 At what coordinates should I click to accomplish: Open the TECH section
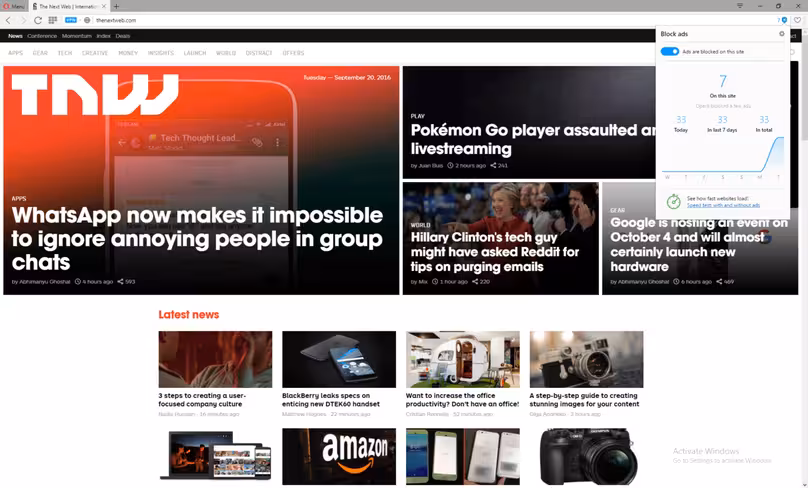tap(65, 53)
